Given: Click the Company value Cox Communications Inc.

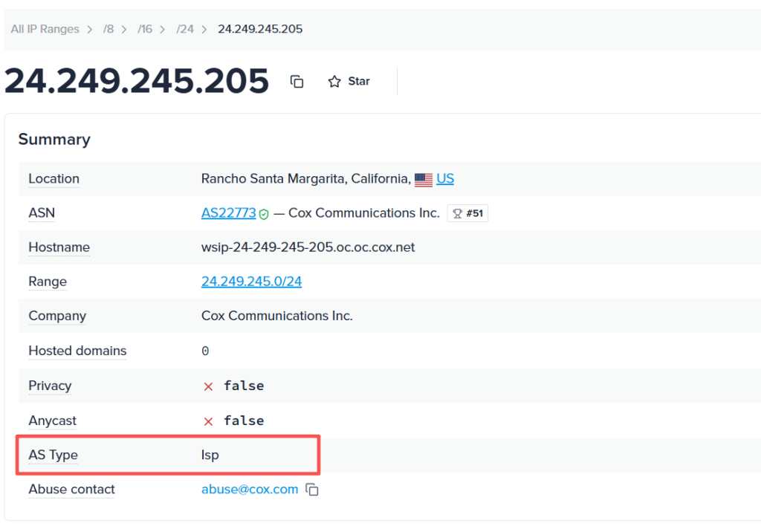Looking at the screenshot, I should point(277,316).
